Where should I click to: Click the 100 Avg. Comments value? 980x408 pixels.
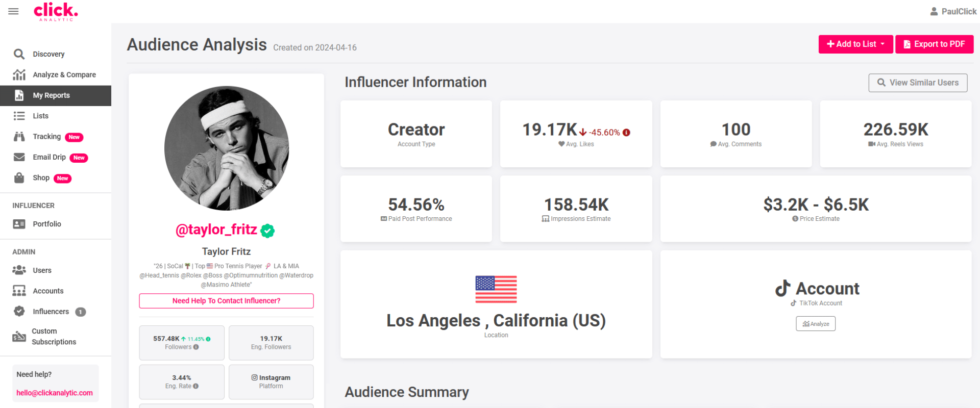coord(736,130)
